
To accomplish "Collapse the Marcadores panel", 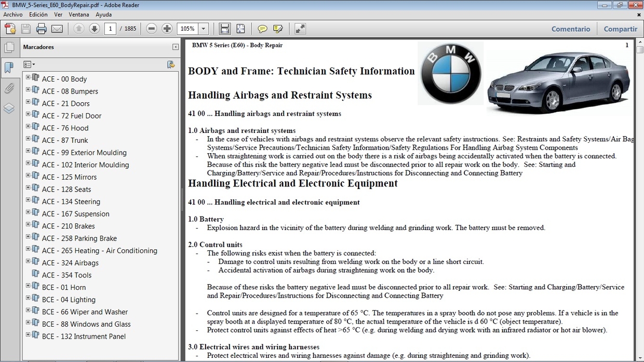I will 175,47.
